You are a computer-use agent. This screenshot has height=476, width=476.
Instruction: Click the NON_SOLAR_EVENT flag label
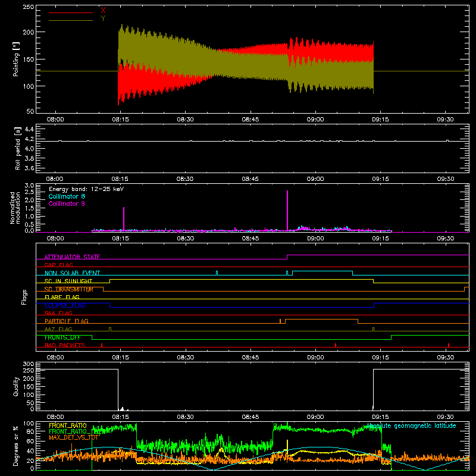coord(72,273)
